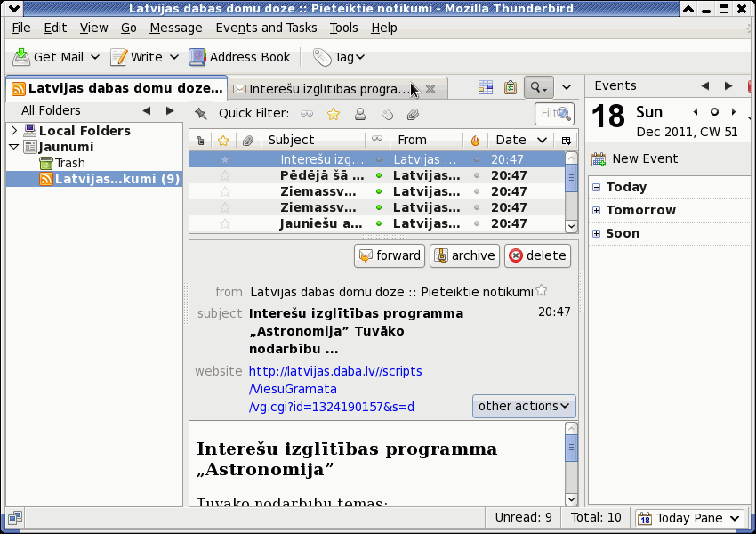This screenshot has height=534, width=756.
Task: Click the global search magnifier button
Action: 539,87
